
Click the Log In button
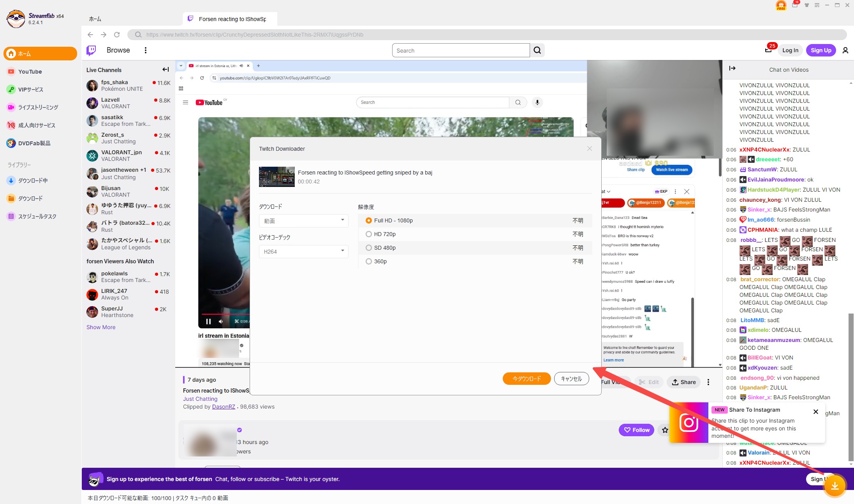point(790,50)
